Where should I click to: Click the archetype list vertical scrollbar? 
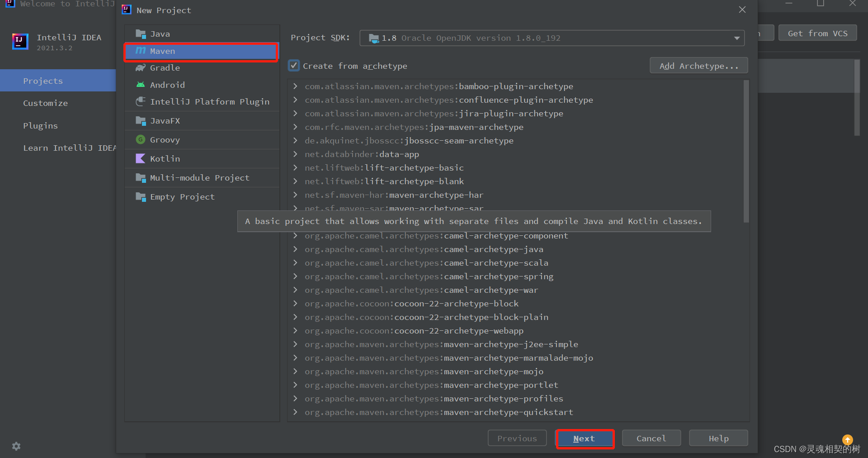746,151
